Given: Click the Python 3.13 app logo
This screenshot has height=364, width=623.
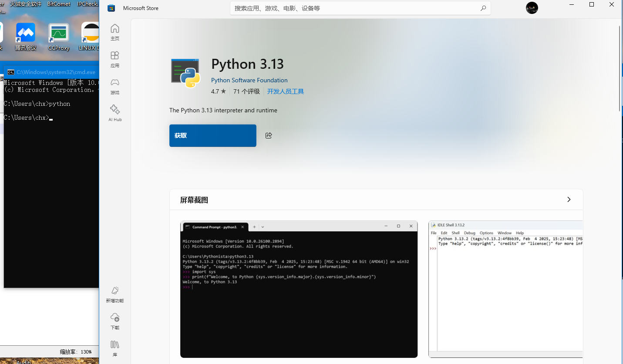Looking at the screenshot, I should 185,73.
